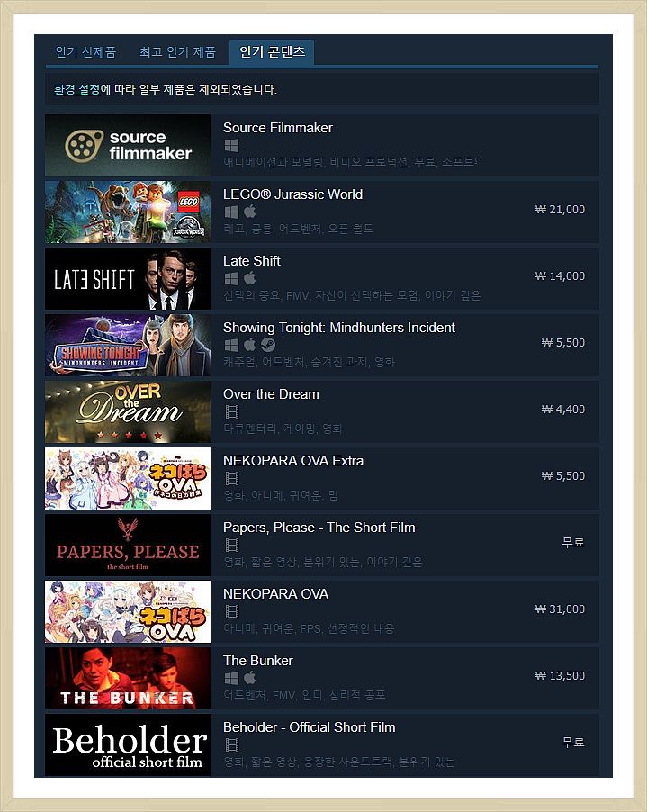The image size is (647, 812).
Task: Open The Bunker capsule image
Action: (128, 678)
